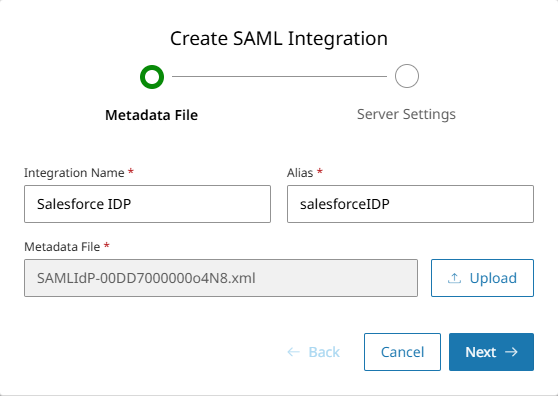Upload a metadata file
The image size is (558, 396).
(482, 278)
